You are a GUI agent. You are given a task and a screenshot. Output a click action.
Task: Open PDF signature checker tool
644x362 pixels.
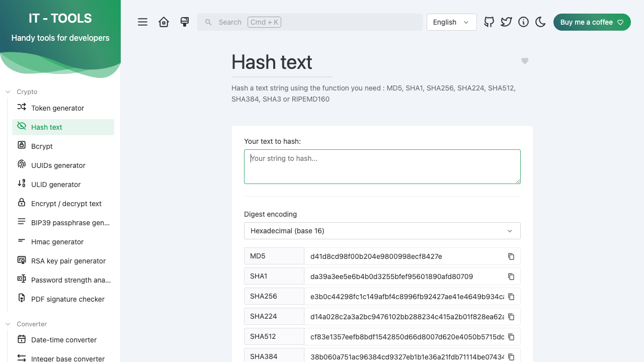tap(63, 299)
